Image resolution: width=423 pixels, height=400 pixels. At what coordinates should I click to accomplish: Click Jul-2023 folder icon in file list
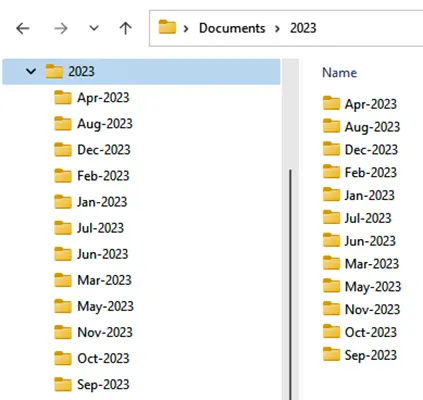pos(331,217)
